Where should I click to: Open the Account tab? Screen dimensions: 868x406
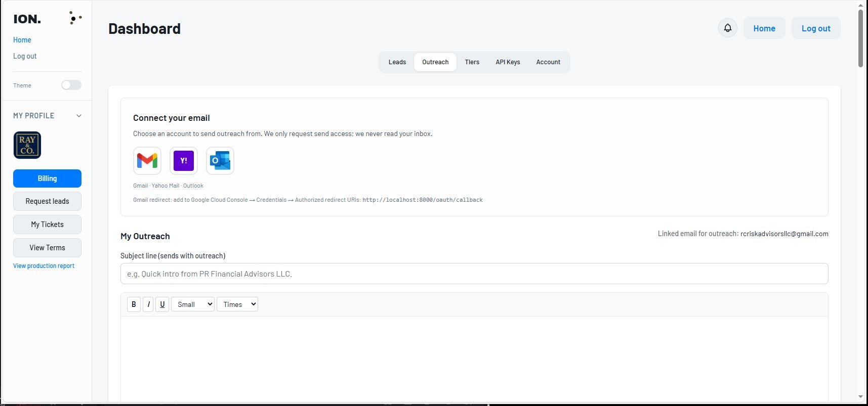point(548,62)
